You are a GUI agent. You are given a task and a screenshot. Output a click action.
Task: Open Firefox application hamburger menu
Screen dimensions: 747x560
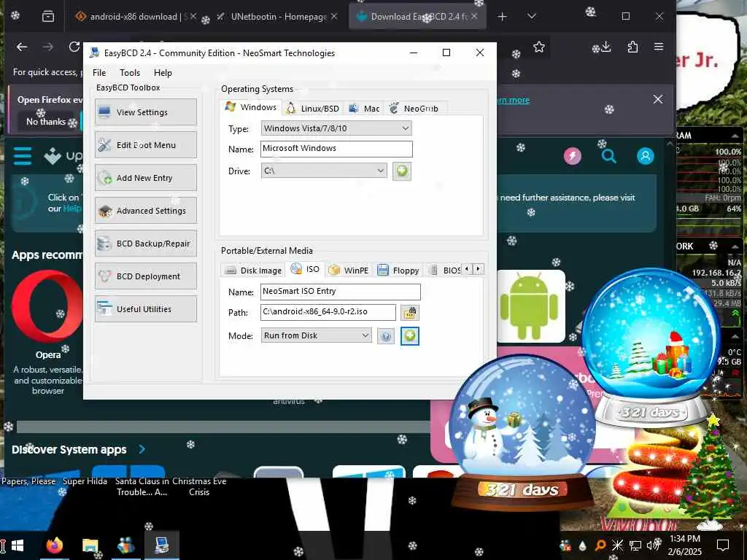659,47
